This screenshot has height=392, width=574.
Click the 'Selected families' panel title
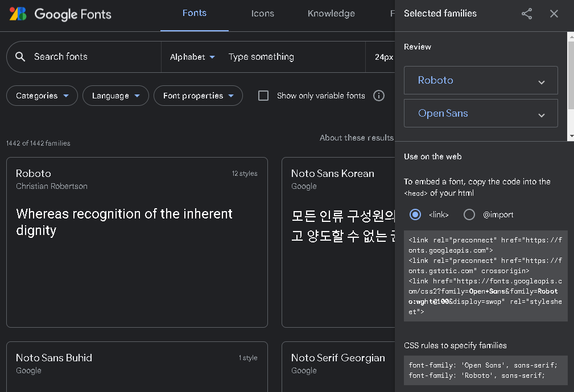pos(440,14)
